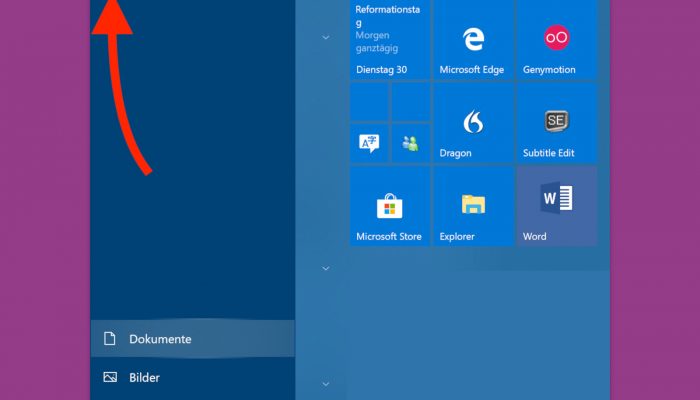The image size is (700, 400).
Task: Launch Genymotion from its tile
Action: (557, 39)
